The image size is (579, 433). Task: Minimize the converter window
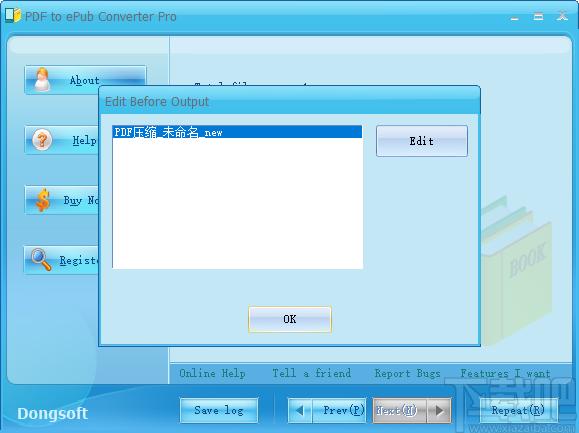click(515, 17)
